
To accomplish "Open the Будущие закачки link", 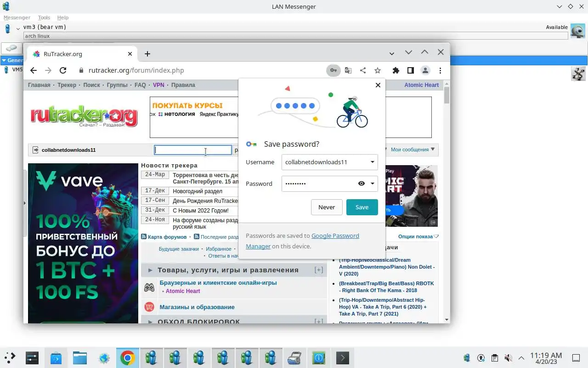I will click(x=179, y=249).
